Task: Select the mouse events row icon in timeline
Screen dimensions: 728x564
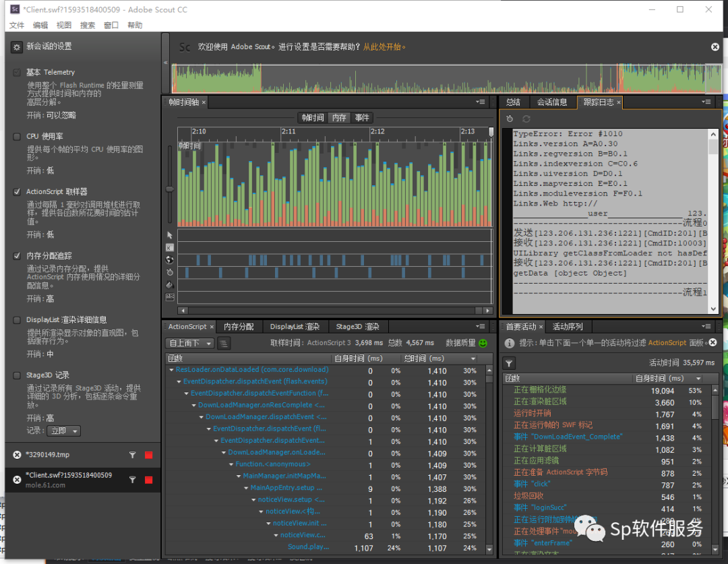Action: (x=169, y=235)
